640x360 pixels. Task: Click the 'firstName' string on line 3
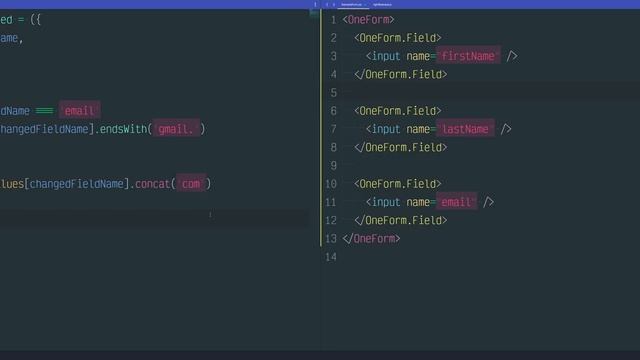[468, 56]
